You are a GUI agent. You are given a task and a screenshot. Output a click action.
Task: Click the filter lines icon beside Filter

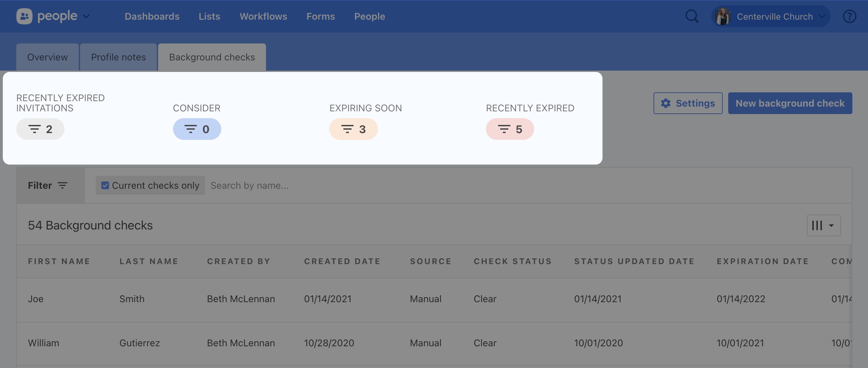(62, 185)
